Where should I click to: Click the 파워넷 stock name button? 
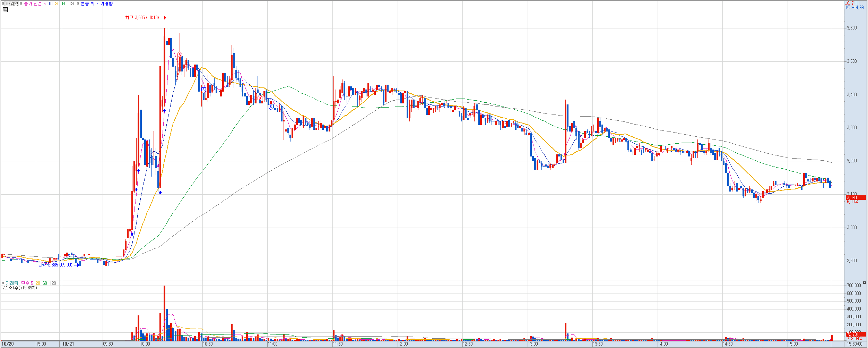12,3
